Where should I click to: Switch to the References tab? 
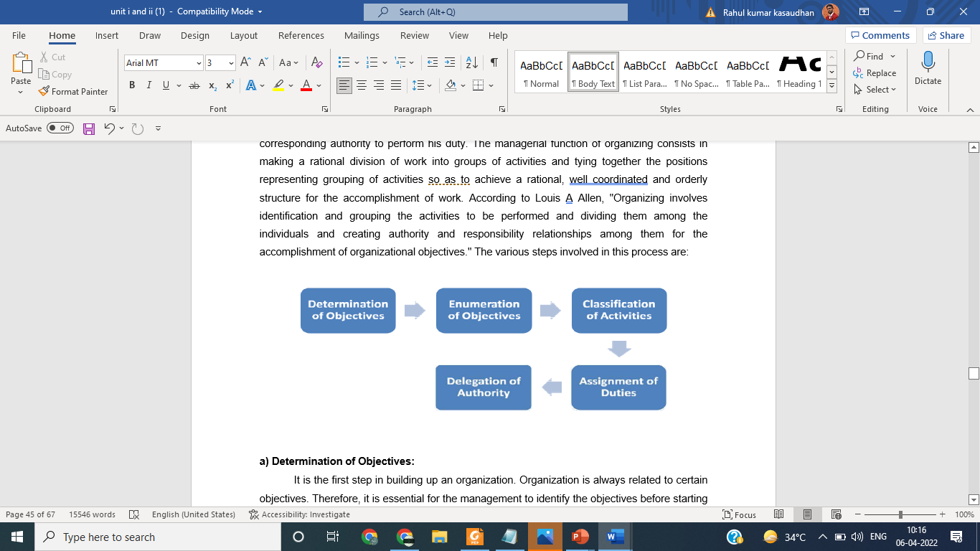tap(301, 35)
